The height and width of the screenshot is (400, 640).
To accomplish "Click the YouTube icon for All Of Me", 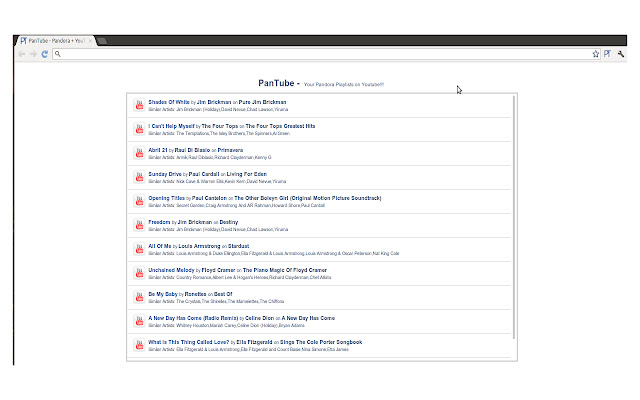I will pyautogui.click(x=139, y=249).
